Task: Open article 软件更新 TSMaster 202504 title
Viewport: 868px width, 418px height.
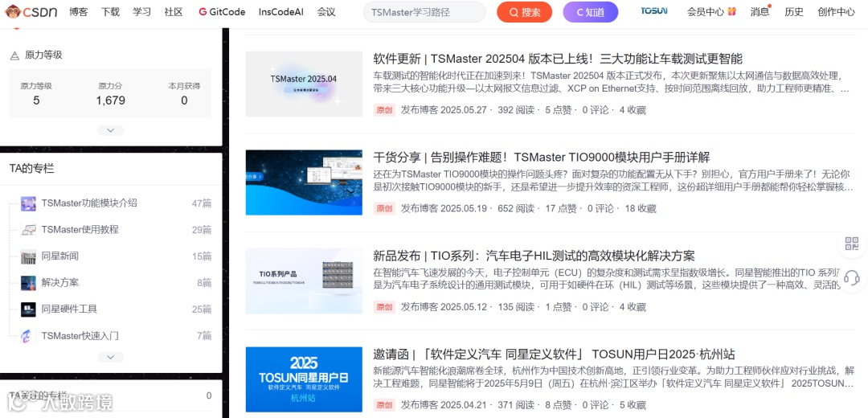Action: [558, 59]
